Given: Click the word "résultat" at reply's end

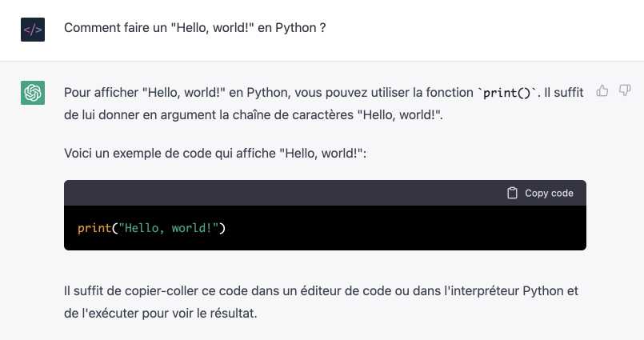Looking at the screenshot, I should click(232, 314).
